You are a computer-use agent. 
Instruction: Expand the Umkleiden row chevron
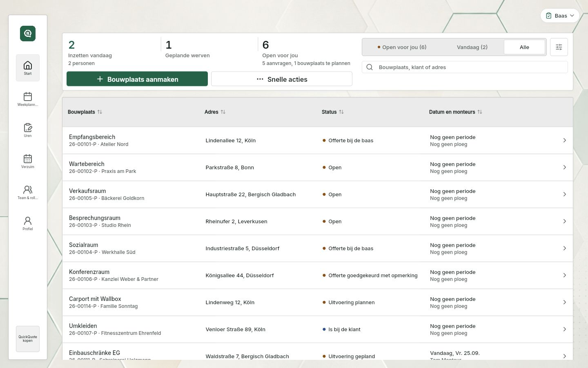pyautogui.click(x=565, y=329)
